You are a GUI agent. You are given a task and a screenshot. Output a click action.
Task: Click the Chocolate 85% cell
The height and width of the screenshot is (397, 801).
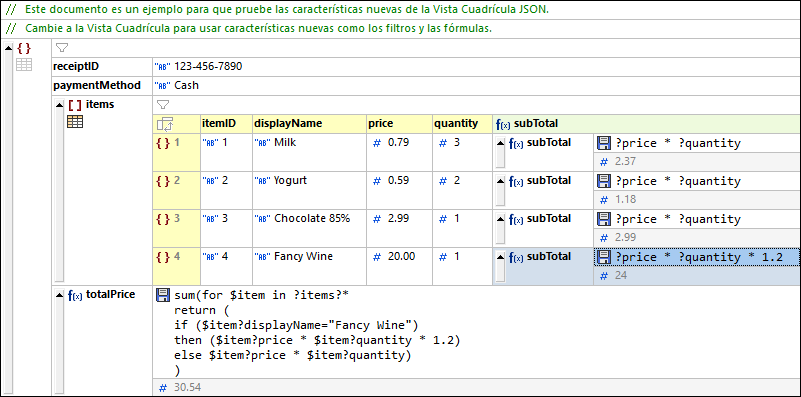(x=309, y=228)
